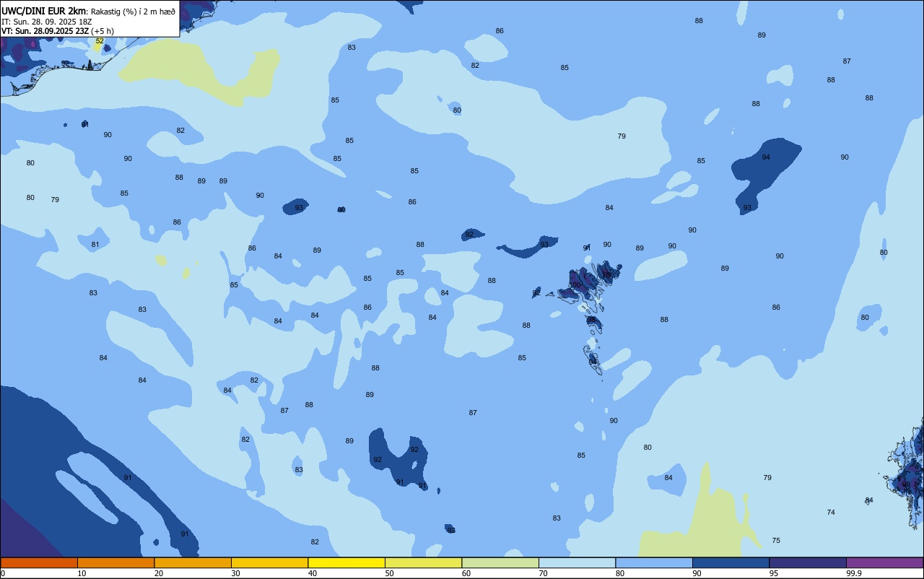Select the purple legend segment above 99.9
924x579 pixels.
tap(884, 562)
